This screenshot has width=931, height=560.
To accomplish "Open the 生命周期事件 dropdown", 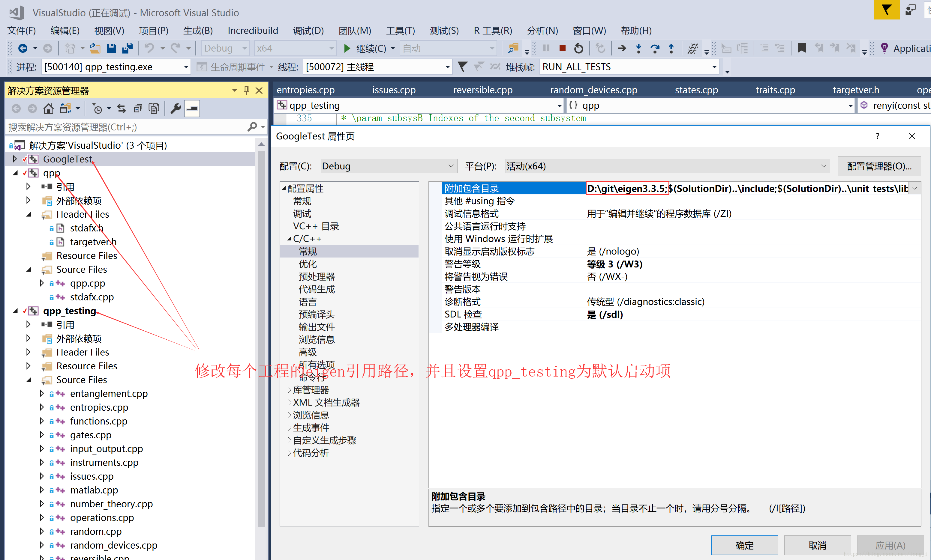I will tap(271, 67).
